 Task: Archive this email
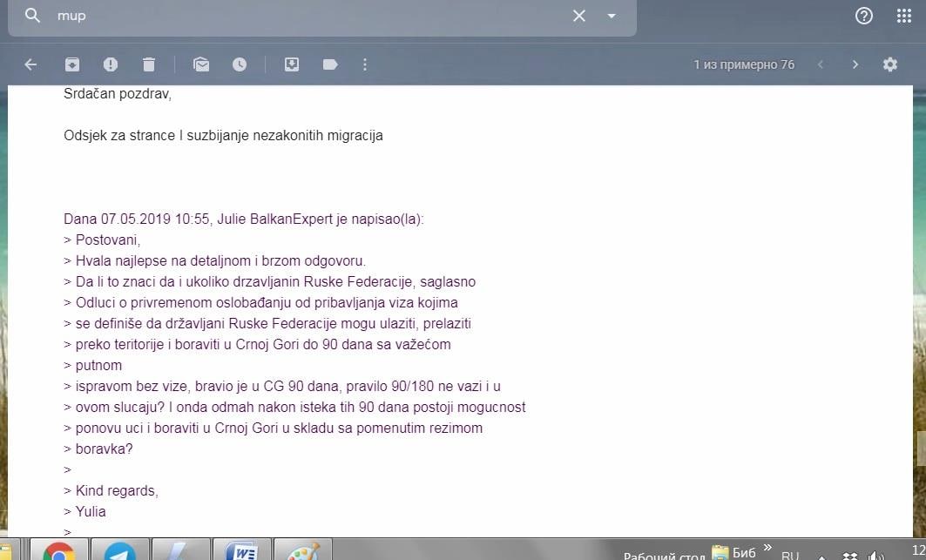click(x=72, y=64)
